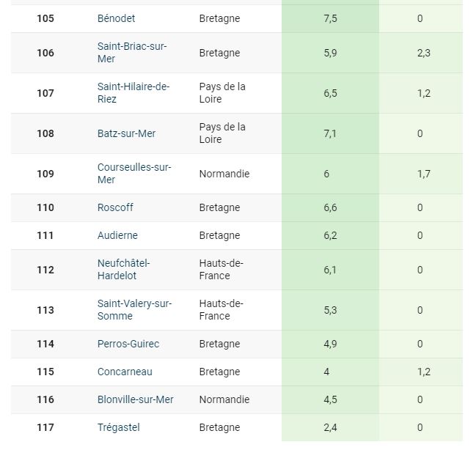The height and width of the screenshot is (450, 476).
Task: Open the Courseulles-sur-Mer link
Action: (x=134, y=174)
